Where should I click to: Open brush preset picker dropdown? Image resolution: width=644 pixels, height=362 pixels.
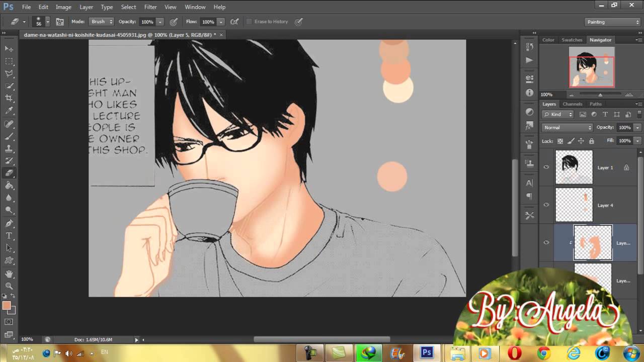[x=48, y=22]
